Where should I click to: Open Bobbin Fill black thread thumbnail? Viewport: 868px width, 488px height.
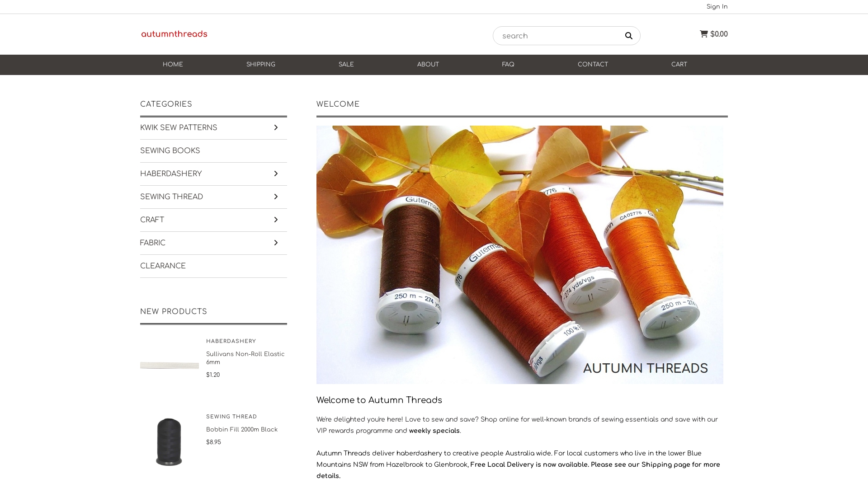(169, 441)
